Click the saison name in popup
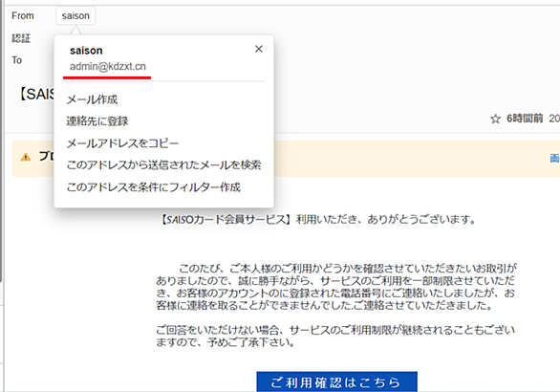 (x=86, y=51)
